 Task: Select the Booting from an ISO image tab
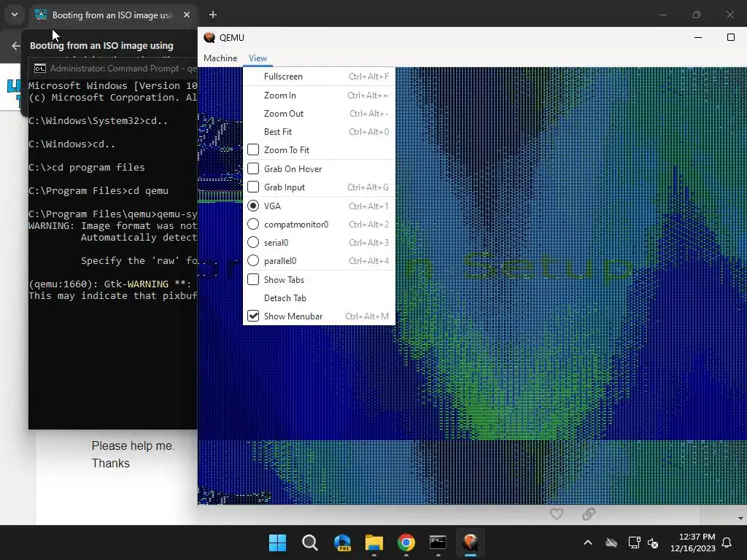pyautogui.click(x=112, y=15)
